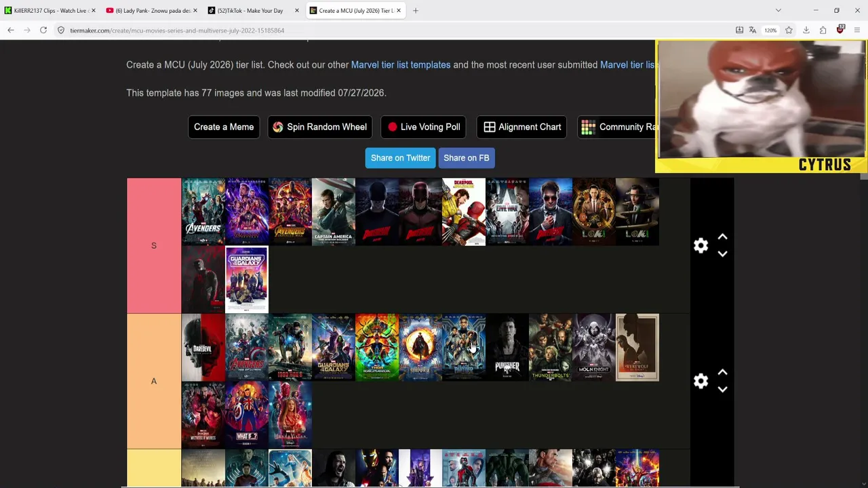Pick the Avengers Age of Ultron poster
Viewport: 868px width, 488px height.
(247, 347)
